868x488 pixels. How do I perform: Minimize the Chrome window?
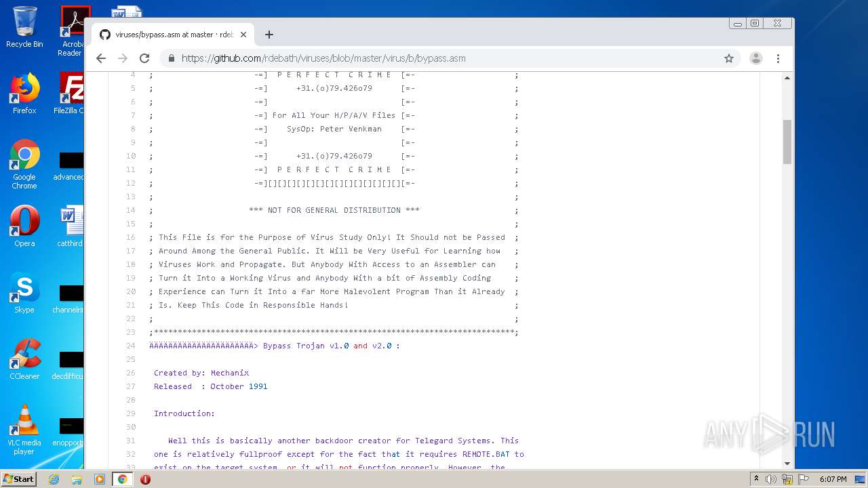pos(738,23)
